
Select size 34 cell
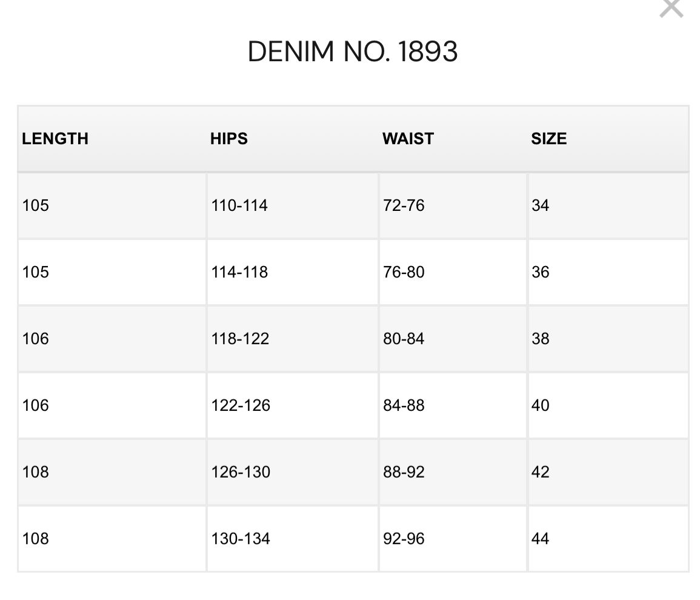point(541,205)
